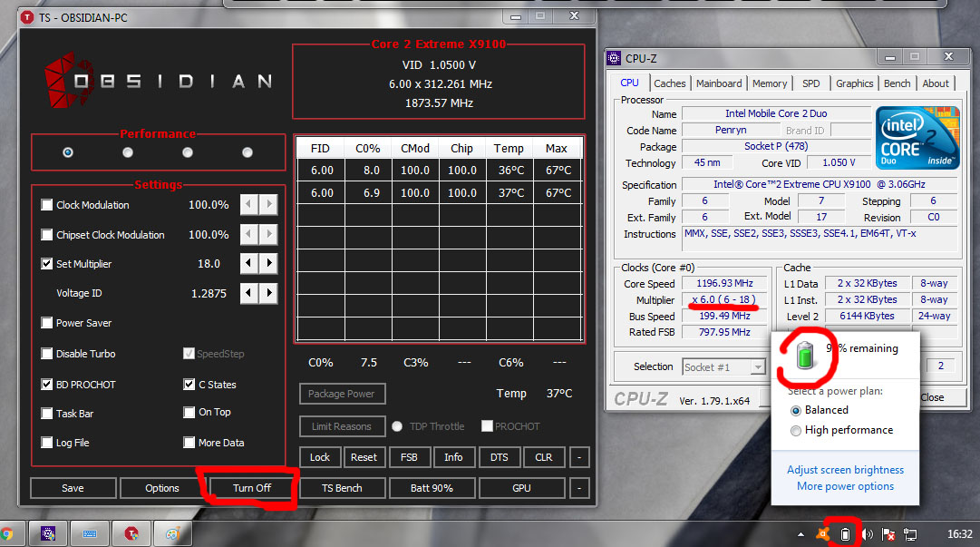
Task: Launch TS Bench
Action: tap(342, 488)
